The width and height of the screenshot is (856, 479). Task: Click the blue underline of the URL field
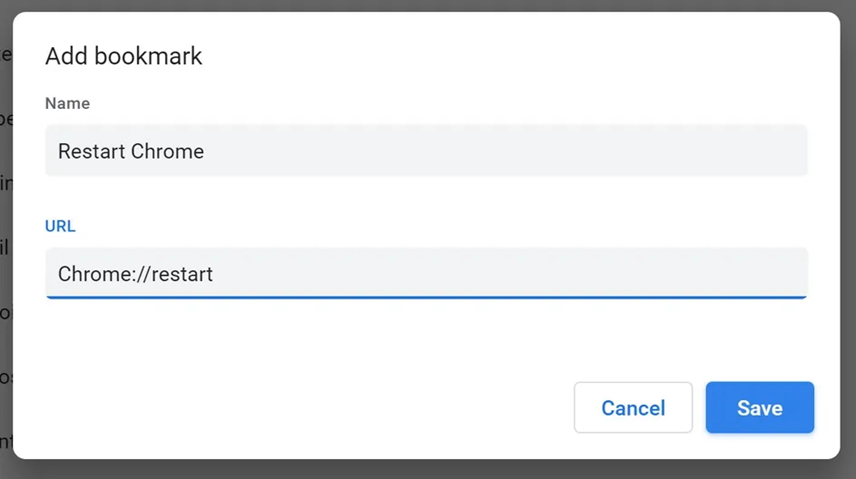tap(426, 298)
